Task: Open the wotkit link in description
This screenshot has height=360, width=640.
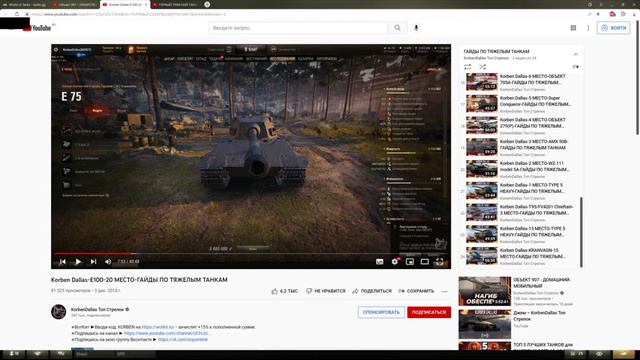Action: click(158, 327)
